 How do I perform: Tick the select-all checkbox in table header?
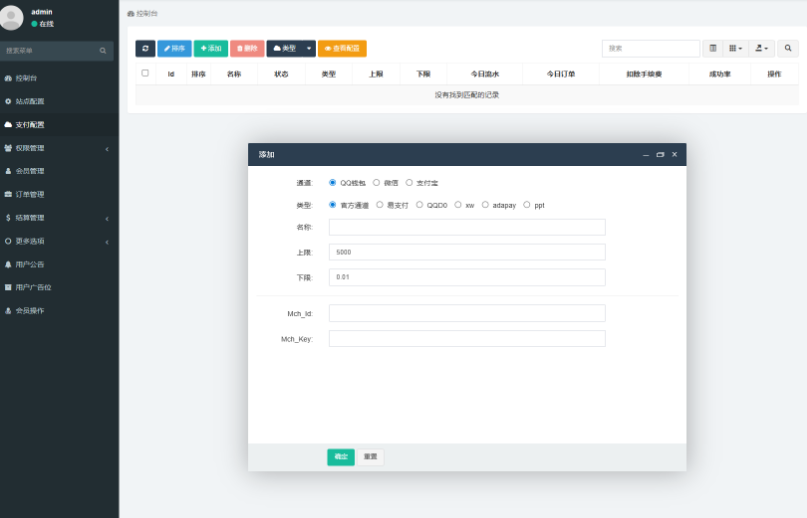tap(145, 73)
